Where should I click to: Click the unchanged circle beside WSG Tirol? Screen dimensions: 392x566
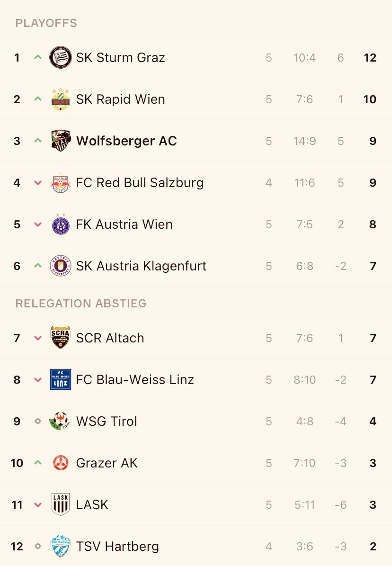pos(38,421)
